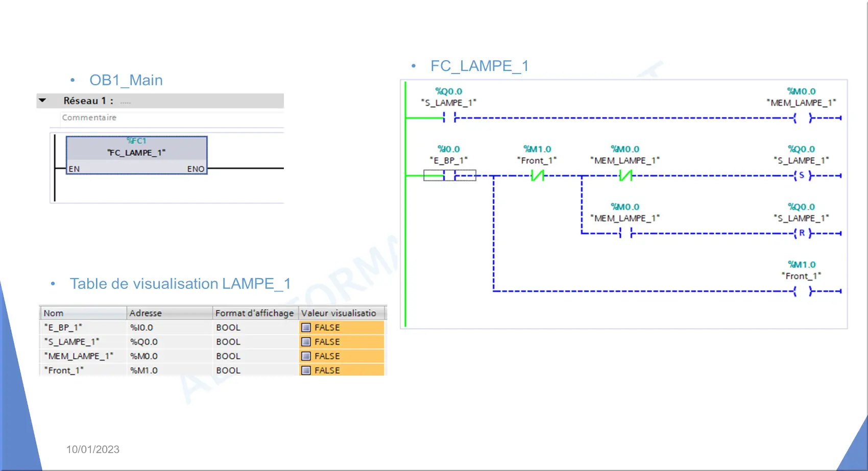The image size is (868, 471).
Task: Click the %Q0.0 address cell in table
Action: [169, 342]
